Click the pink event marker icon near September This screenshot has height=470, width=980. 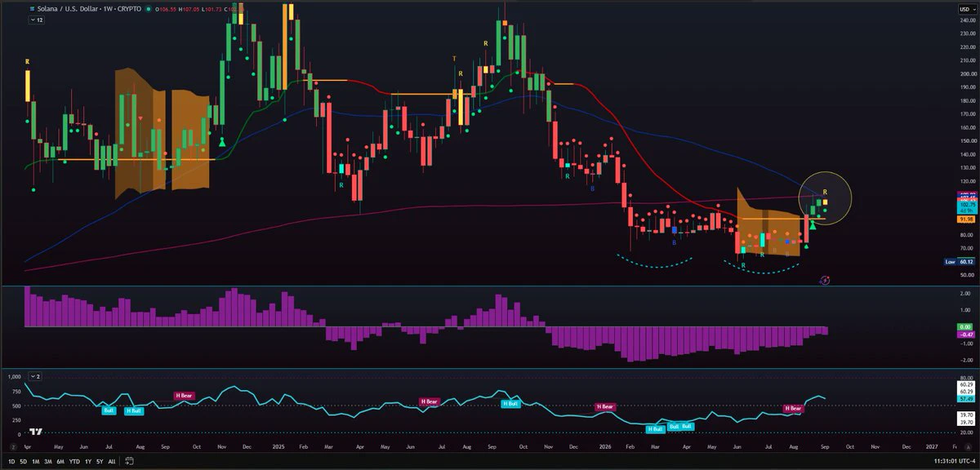(824, 279)
